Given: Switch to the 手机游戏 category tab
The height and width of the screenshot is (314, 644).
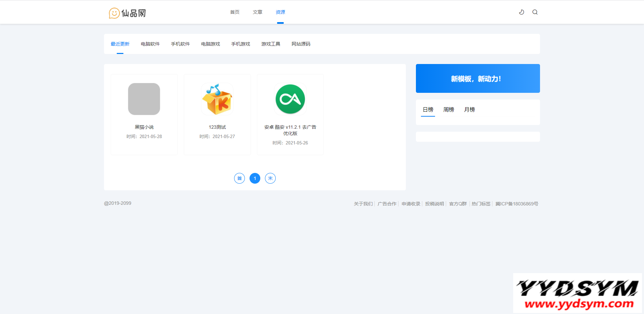Looking at the screenshot, I should click(241, 44).
